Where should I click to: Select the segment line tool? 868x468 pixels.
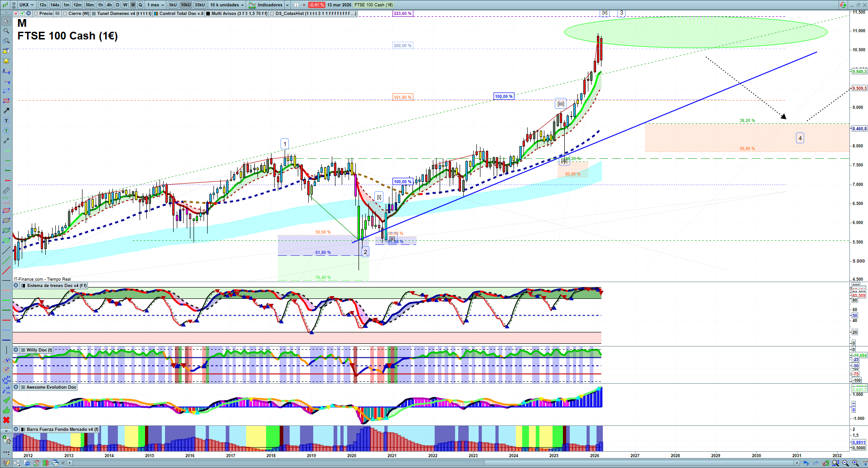pyautogui.click(x=6, y=141)
